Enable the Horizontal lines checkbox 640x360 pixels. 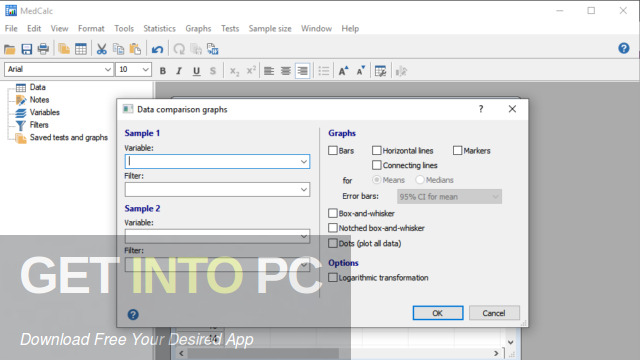tap(376, 151)
